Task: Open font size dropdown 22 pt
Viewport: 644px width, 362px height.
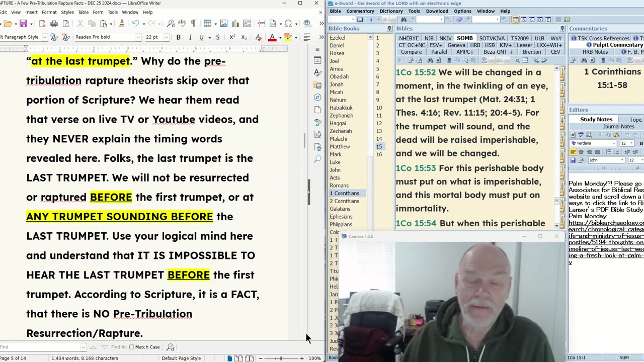Action: pyautogui.click(x=166, y=37)
